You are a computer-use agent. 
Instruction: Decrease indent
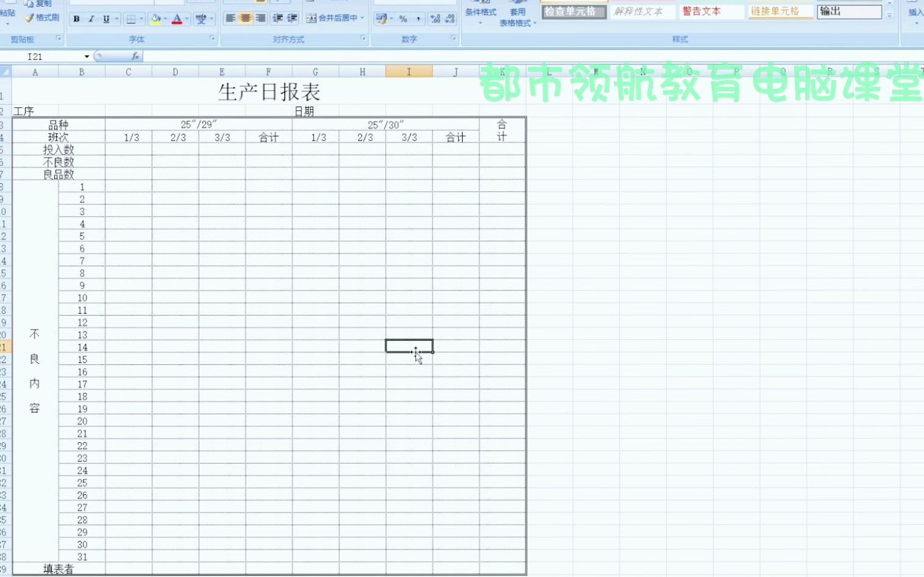tap(278, 18)
